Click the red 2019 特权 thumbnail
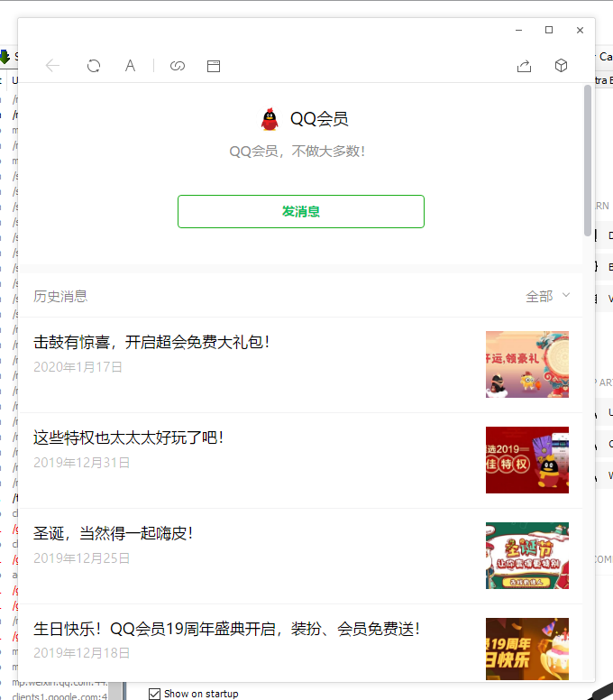This screenshot has width=613, height=700. (527, 460)
